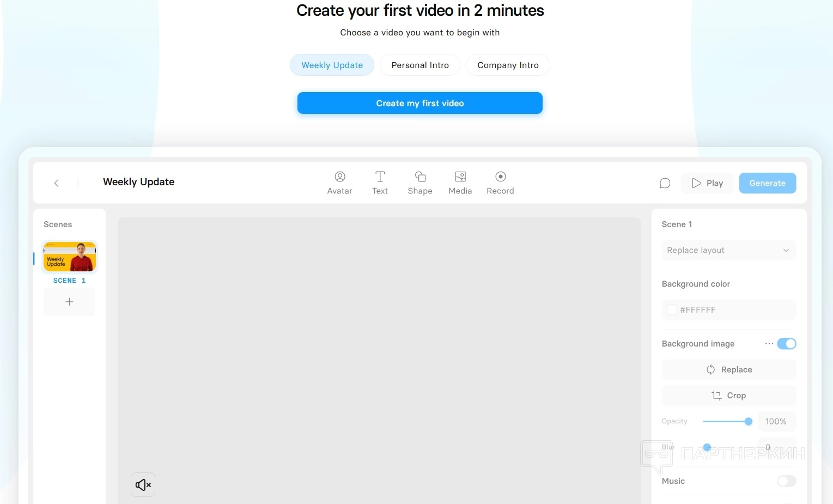The height and width of the screenshot is (504, 833).
Task: Select the Text tool
Action: 380,183
